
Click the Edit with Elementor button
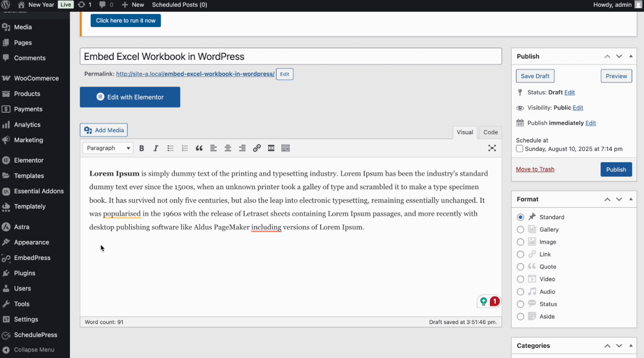[130, 97]
